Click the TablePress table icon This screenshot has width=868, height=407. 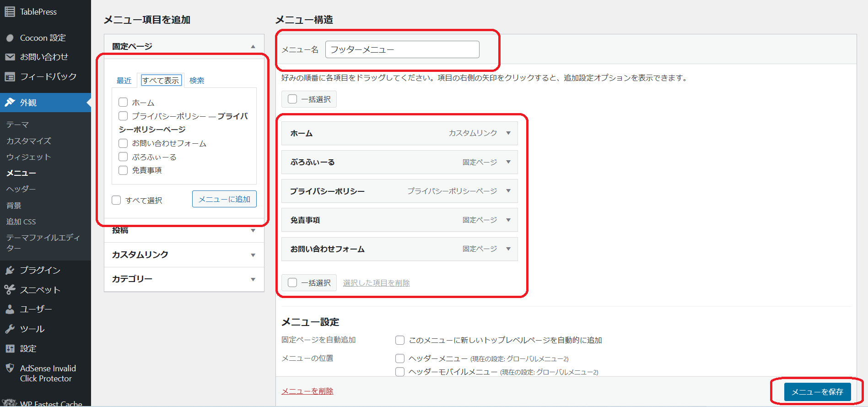pyautogui.click(x=10, y=11)
